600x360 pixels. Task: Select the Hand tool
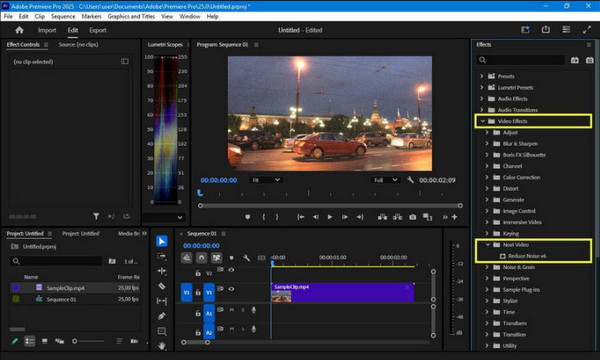pos(161,345)
